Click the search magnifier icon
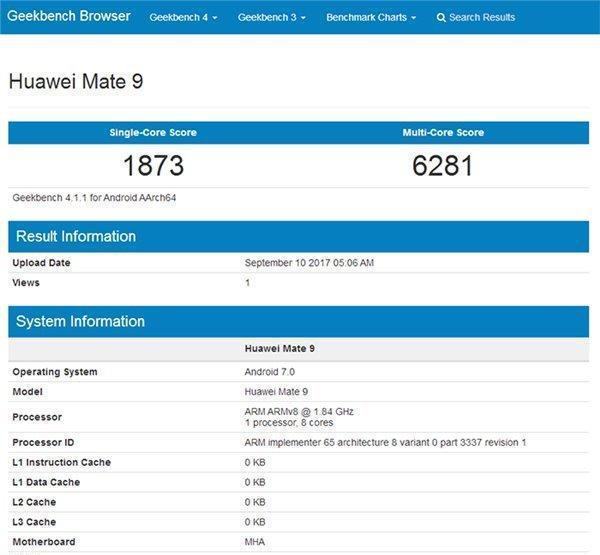This screenshot has width=600, height=555. (x=441, y=18)
